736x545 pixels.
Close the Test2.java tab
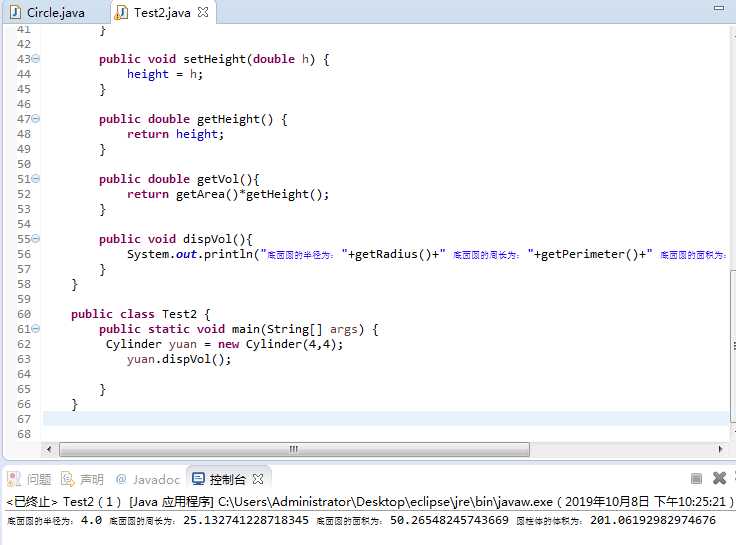coord(203,13)
